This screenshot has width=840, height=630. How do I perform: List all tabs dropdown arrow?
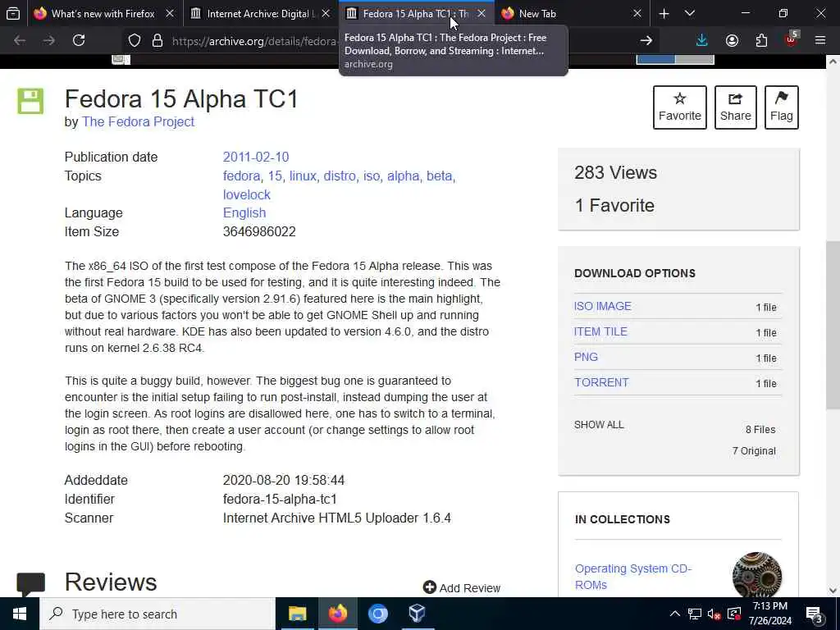690,13
